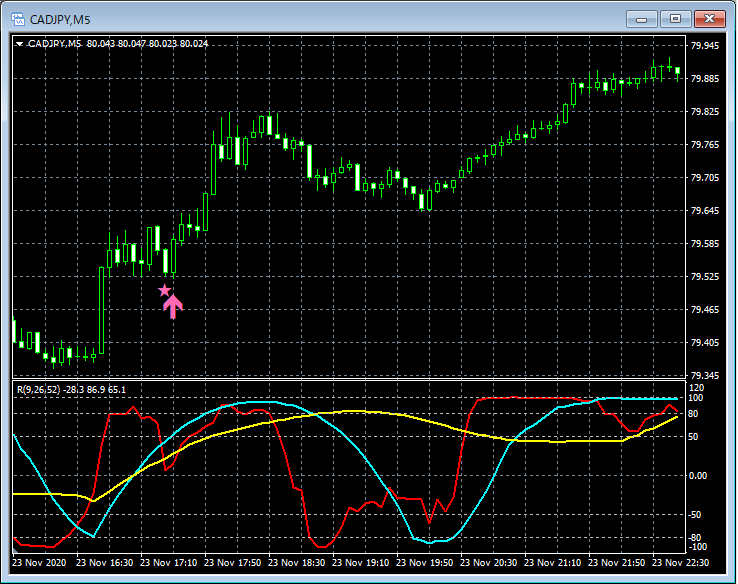Expand the triangle next to CADJPY,M5 label
Image resolution: width=738 pixels, height=584 pixels.
pyautogui.click(x=19, y=44)
